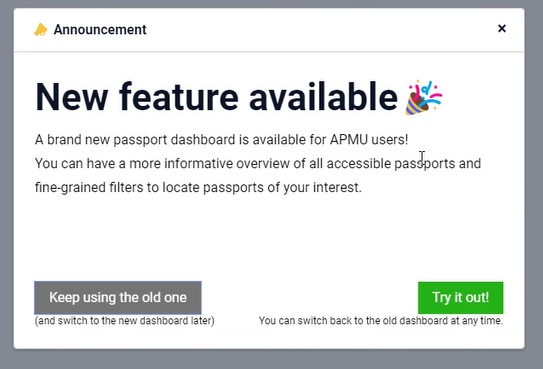Click the yellow megaphone announcement icon
Screen dimensions: 543x369
pyautogui.click(x=41, y=30)
